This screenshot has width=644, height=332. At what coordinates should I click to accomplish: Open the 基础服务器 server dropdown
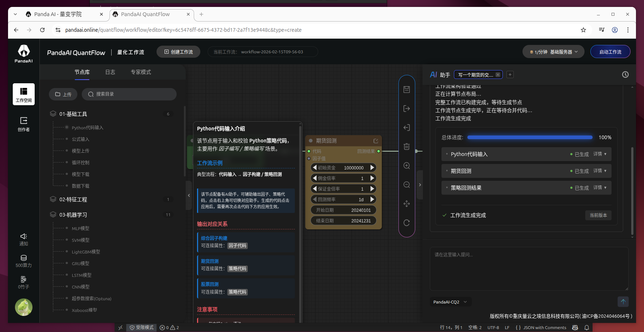coord(554,52)
